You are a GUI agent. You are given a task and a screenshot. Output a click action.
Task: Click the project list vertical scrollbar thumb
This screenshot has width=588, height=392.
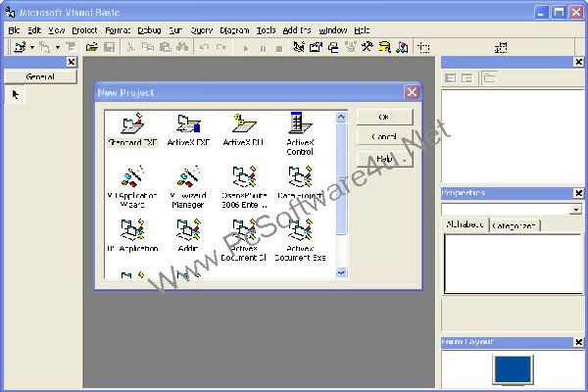click(x=341, y=179)
